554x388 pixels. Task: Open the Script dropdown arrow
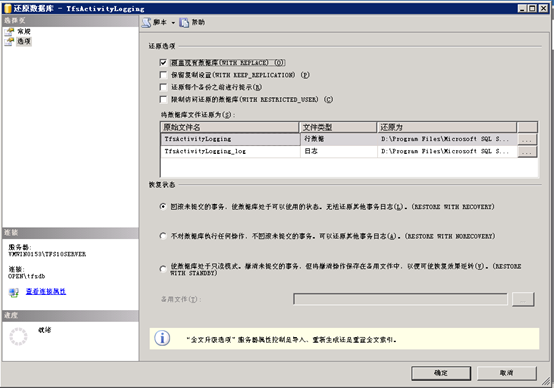[173, 23]
